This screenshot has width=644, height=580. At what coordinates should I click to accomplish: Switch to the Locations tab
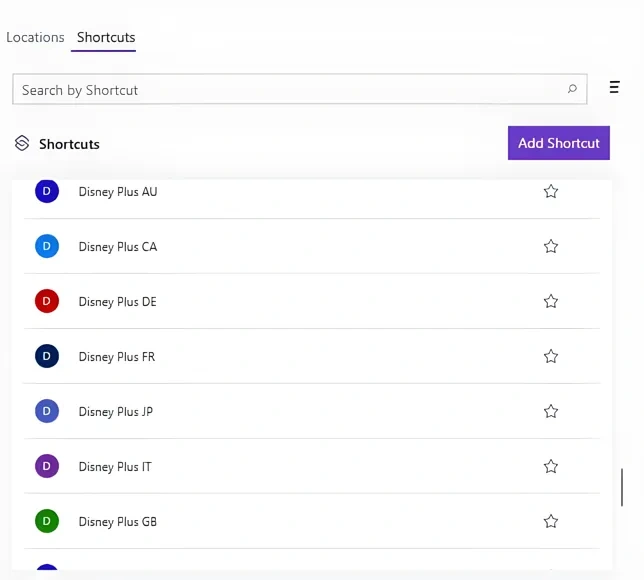coord(35,37)
